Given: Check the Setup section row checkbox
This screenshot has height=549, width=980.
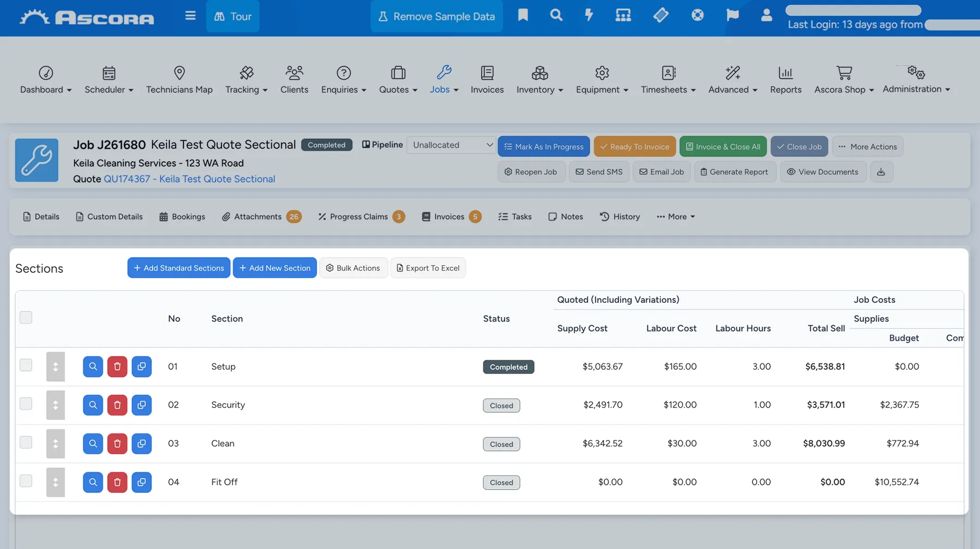Looking at the screenshot, I should coord(26,365).
